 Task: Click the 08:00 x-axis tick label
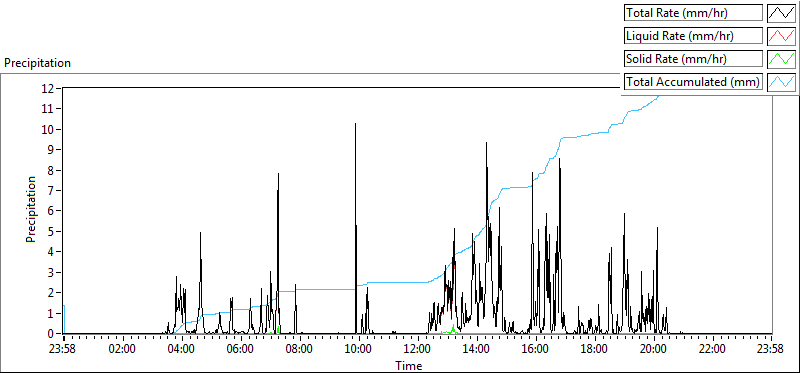click(x=299, y=349)
